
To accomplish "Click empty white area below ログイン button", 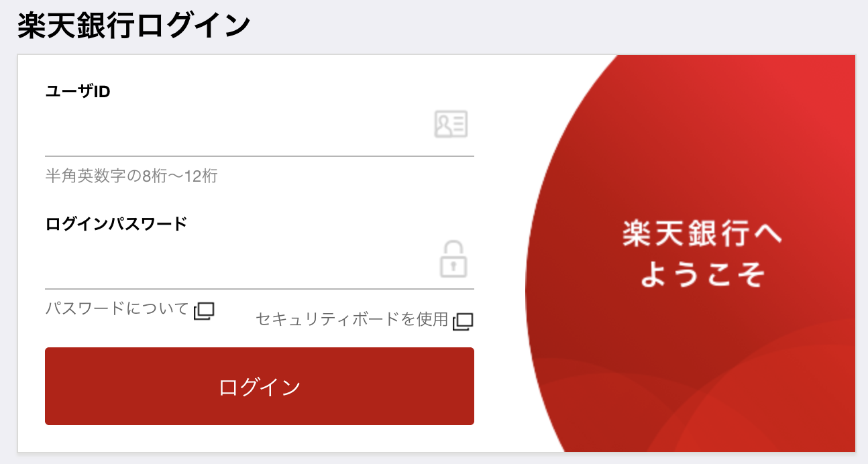I will click(260, 439).
